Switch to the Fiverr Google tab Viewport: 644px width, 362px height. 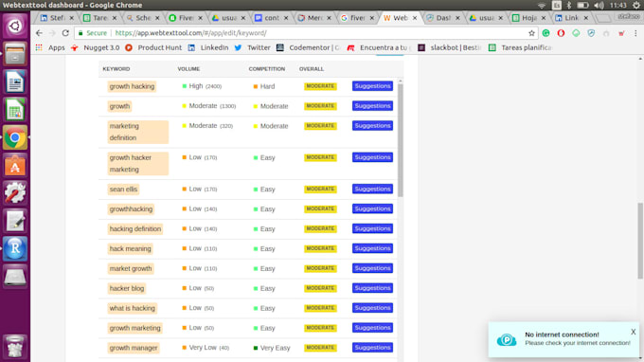click(x=357, y=18)
